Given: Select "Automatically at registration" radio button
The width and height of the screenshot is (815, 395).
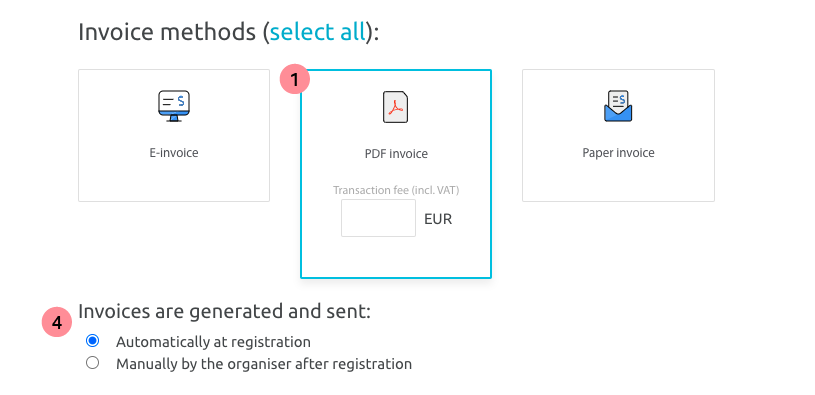Looking at the screenshot, I should 93,341.
